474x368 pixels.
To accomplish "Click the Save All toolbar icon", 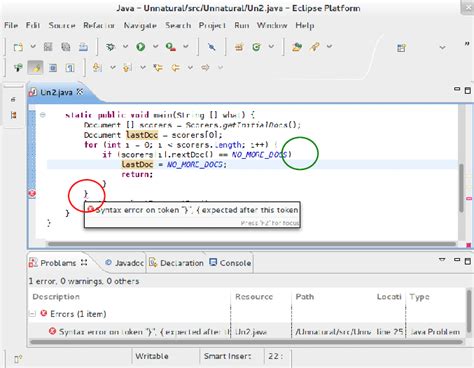I will (x=66, y=47).
